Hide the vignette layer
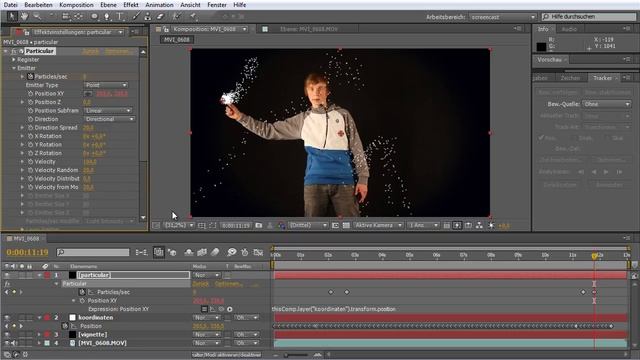This screenshot has width=640, height=360. [7, 335]
